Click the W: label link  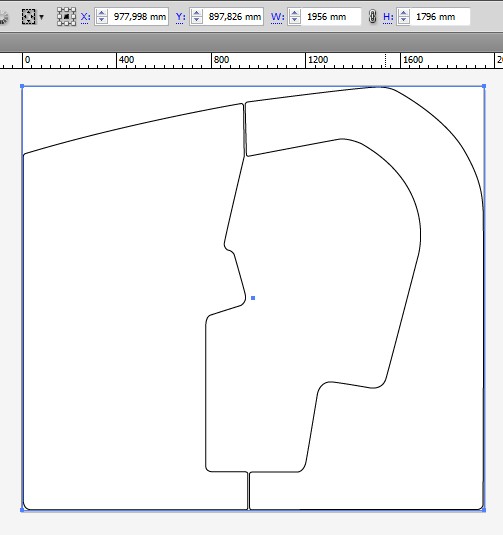(277, 17)
